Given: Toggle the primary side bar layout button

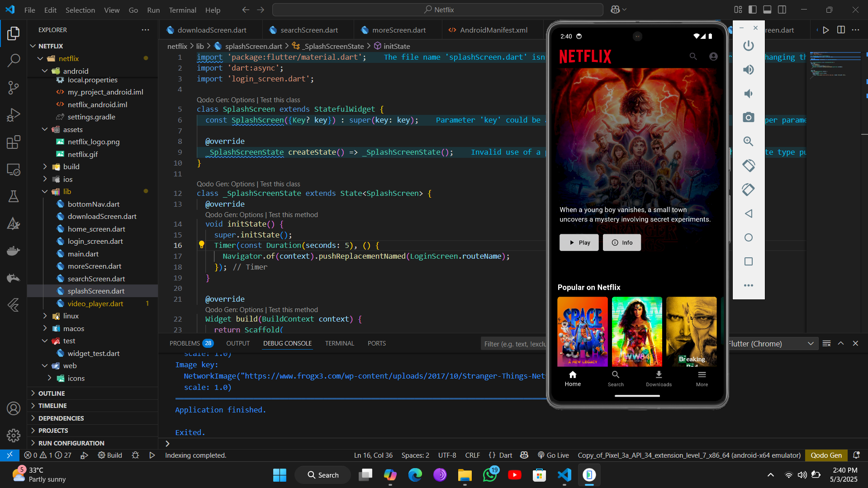Looking at the screenshot, I should [x=753, y=9].
